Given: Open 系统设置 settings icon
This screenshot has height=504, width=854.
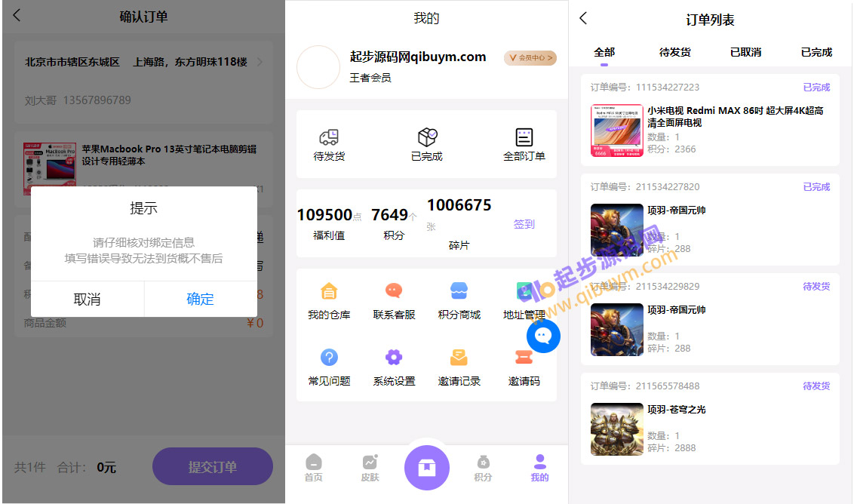Looking at the screenshot, I should pyautogui.click(x=394, y=358).
